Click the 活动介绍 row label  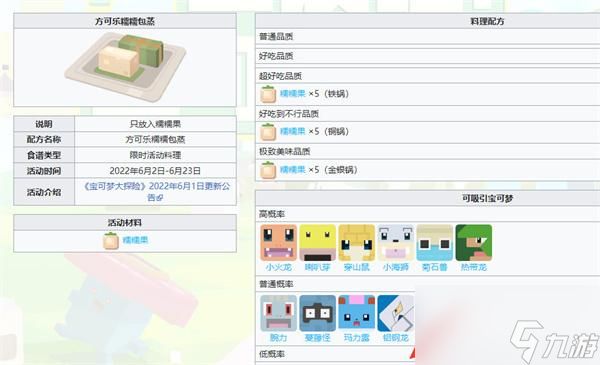(x=44, y=192)
